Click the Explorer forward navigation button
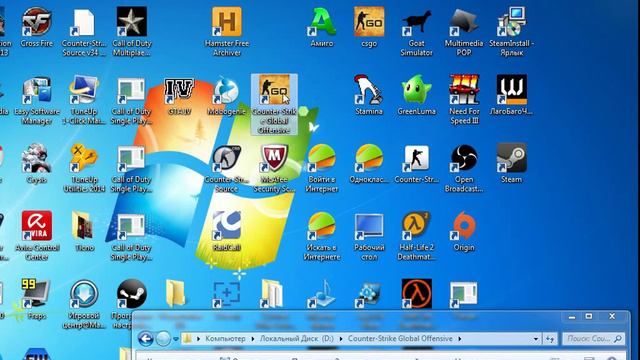This screenshot has height=360, width=640. click(x=163, y=338)
